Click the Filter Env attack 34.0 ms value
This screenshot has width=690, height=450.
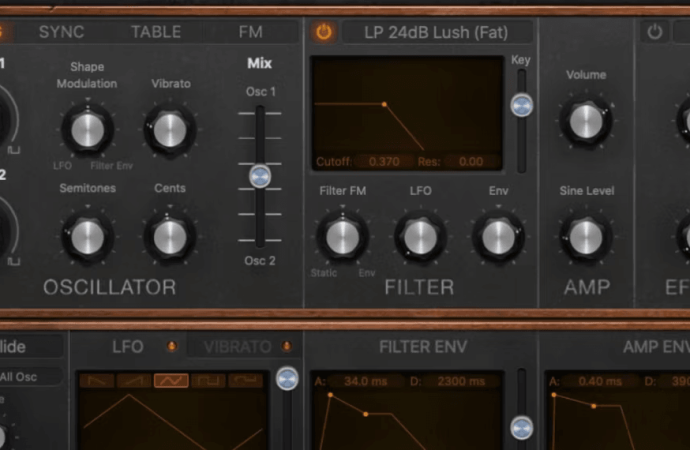tap(365, 381)
